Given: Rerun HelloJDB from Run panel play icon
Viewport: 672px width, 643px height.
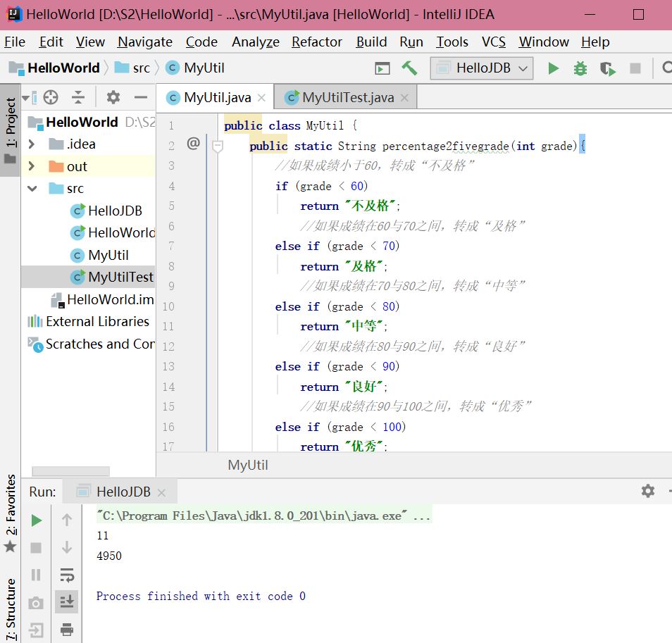Looking at the screenshot, I should click(37, 521).
